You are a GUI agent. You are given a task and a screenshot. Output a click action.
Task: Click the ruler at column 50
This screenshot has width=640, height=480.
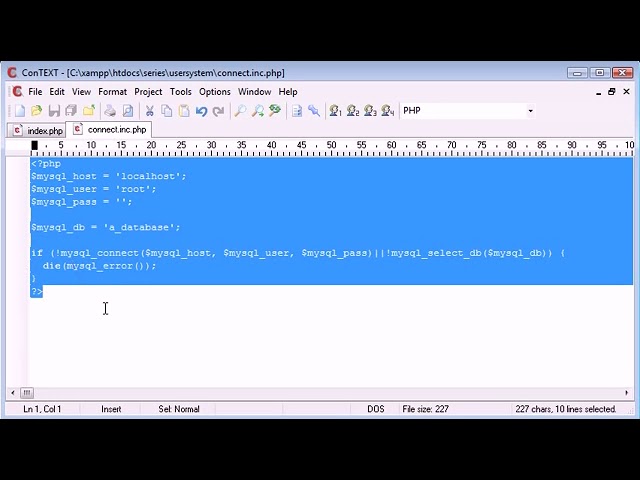point(331,145)
